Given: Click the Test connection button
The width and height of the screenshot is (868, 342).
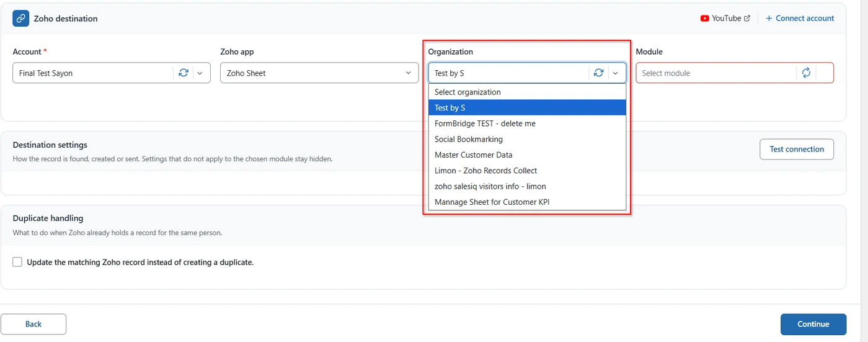Looking at the screenshot, I should pos(797,149).
